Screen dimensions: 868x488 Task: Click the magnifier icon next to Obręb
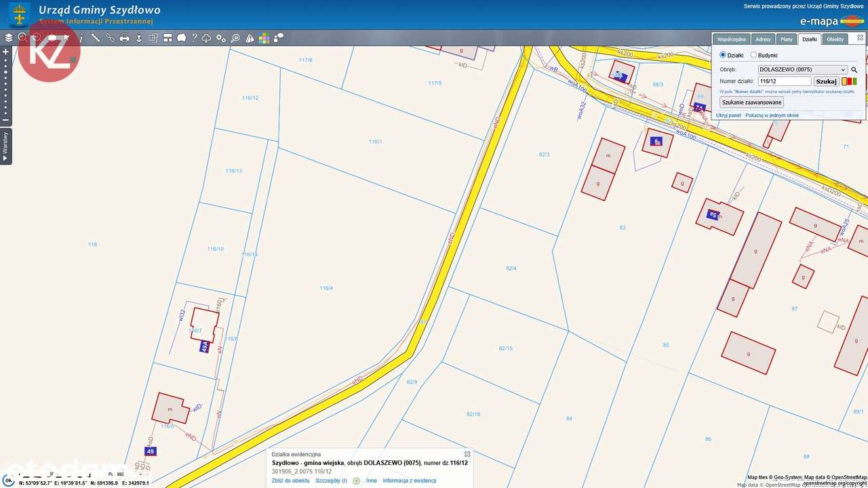coord(854,70)
